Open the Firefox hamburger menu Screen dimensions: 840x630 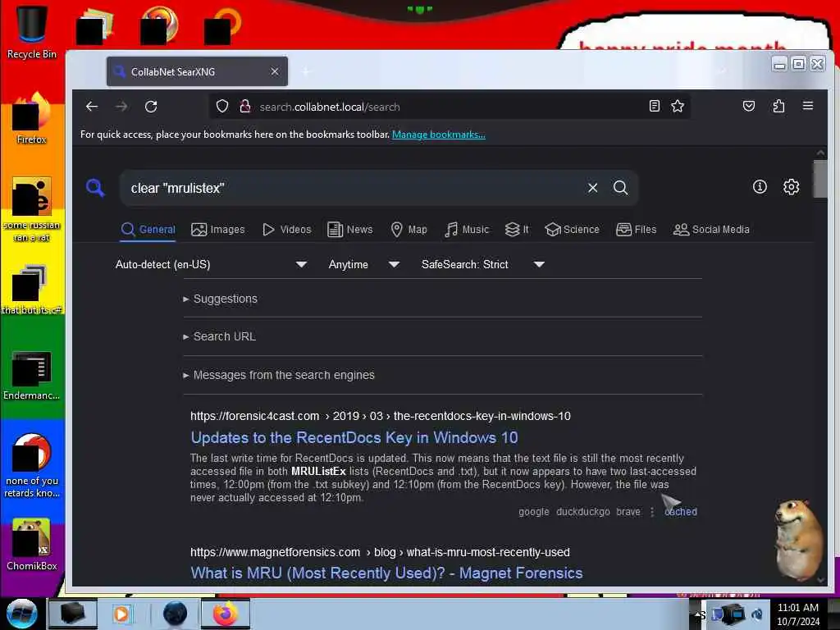coord(808,106)
